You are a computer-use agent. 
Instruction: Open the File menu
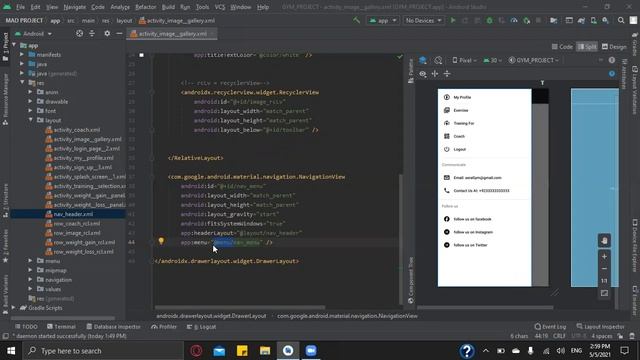click(x=20, y=7)
